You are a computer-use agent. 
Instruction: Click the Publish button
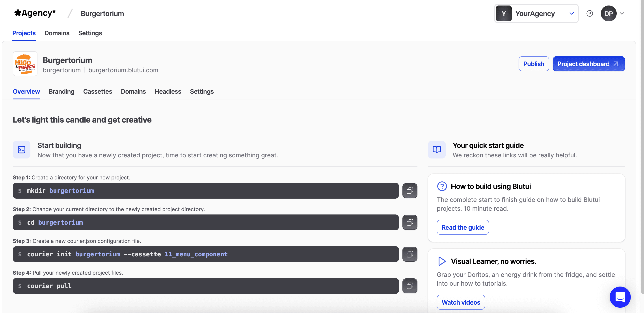click(534, 64)
